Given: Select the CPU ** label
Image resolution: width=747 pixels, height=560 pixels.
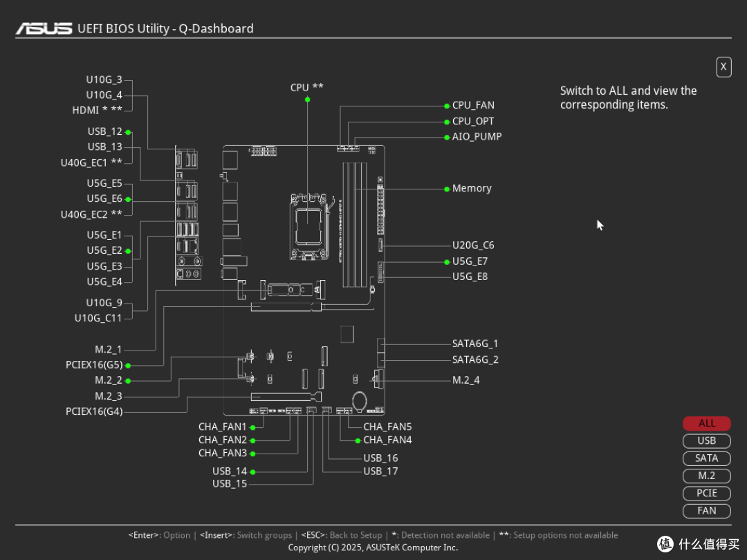Looking at the screenshot, I should [307, 88].
